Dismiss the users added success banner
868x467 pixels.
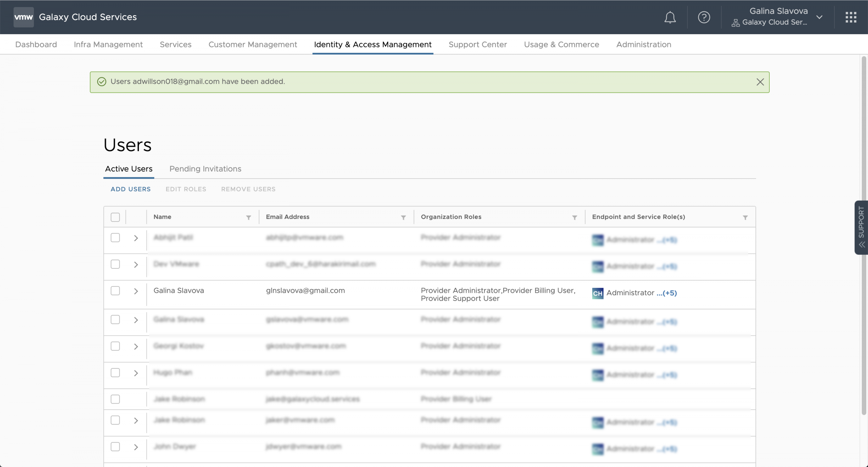760,82
